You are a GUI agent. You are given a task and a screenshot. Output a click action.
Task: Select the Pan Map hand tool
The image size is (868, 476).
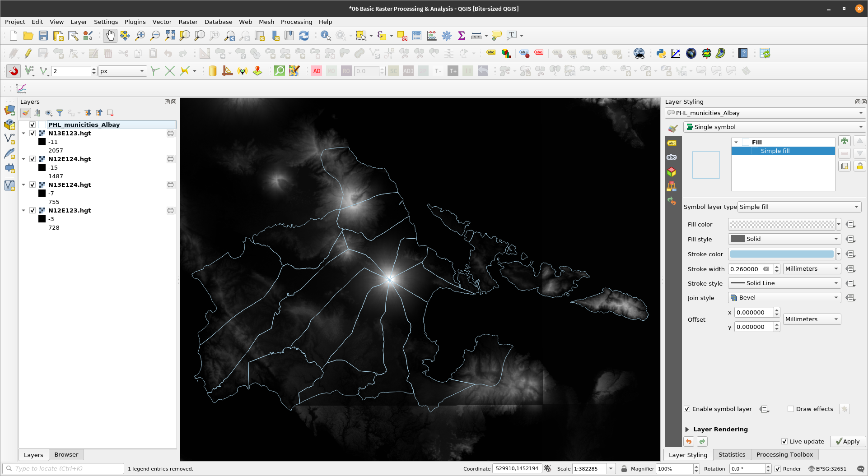click(110, 36)
